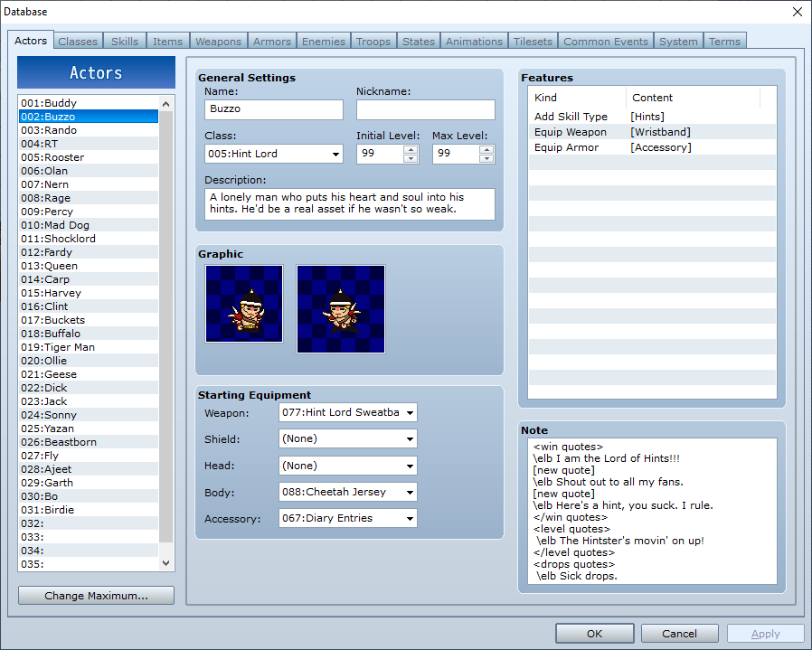This screenshot has height=650, width=812.
Task: Select actor 028:Ajeet
Action: click(89, 468)
